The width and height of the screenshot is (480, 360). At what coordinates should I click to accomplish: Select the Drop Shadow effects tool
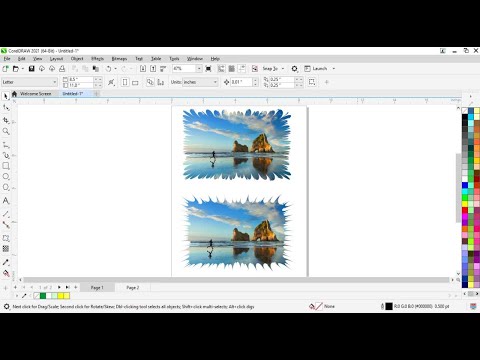6,238
